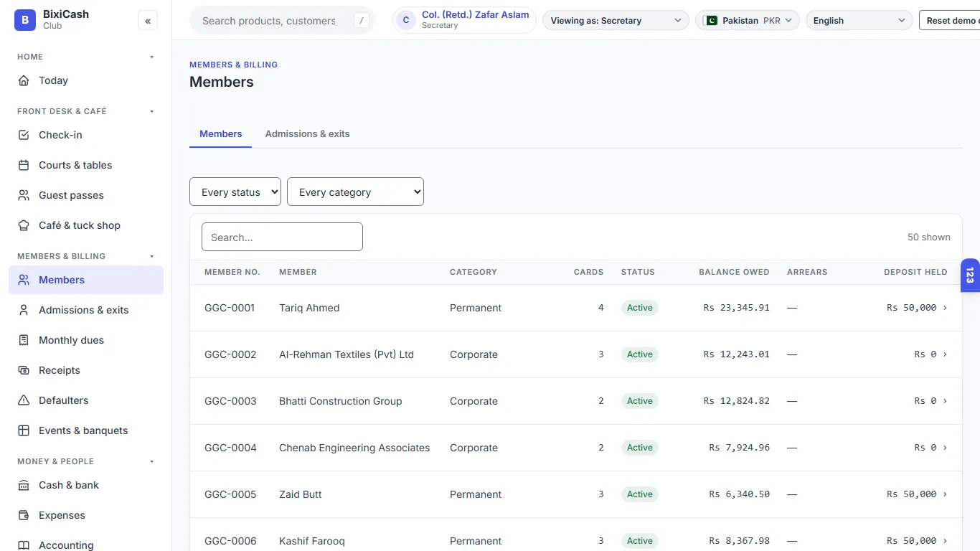The width and height of the screenshot is (980, 551).
Task: Click the Check-in checkbox icon in sidebar
Action: tap(24, 135)
